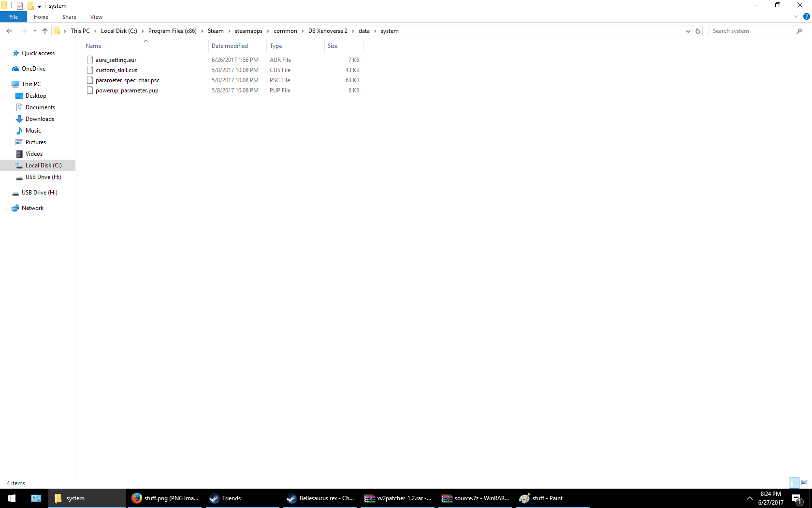Click Steam breadcrumb in address bar
Viewport: 812px width, 508px height.
216,31
